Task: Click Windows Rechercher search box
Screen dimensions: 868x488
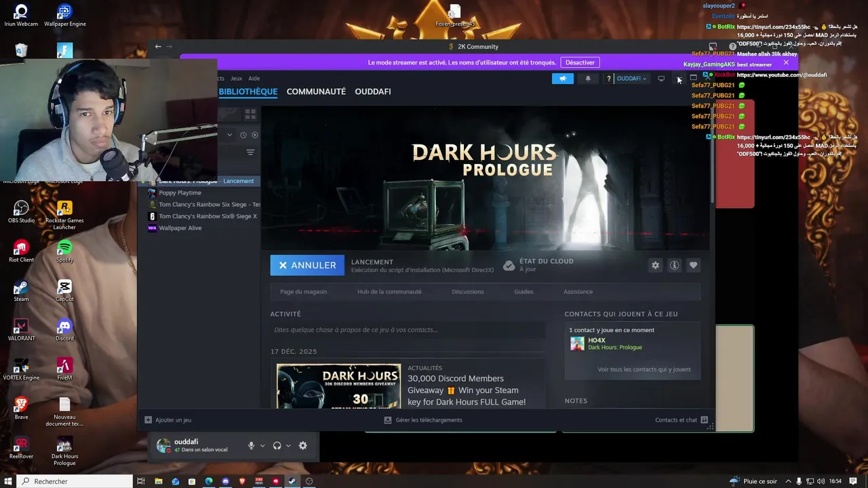Action: [x=75, y=481]
